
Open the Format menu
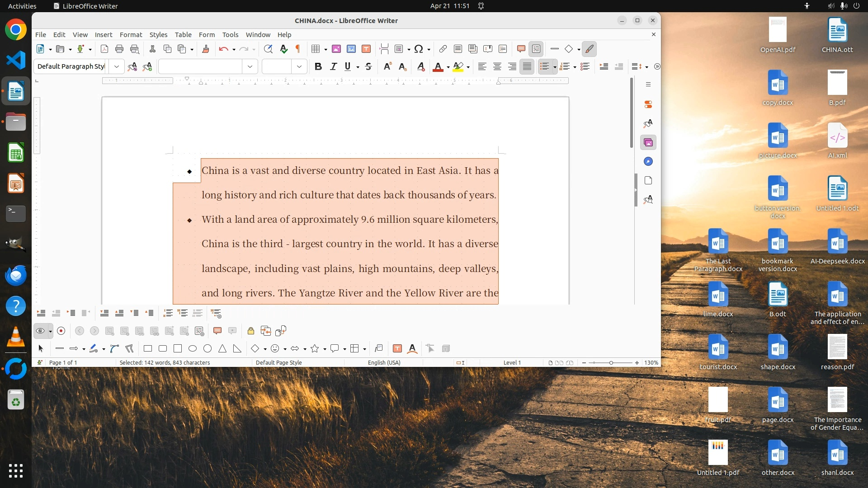tap(131, 34)
